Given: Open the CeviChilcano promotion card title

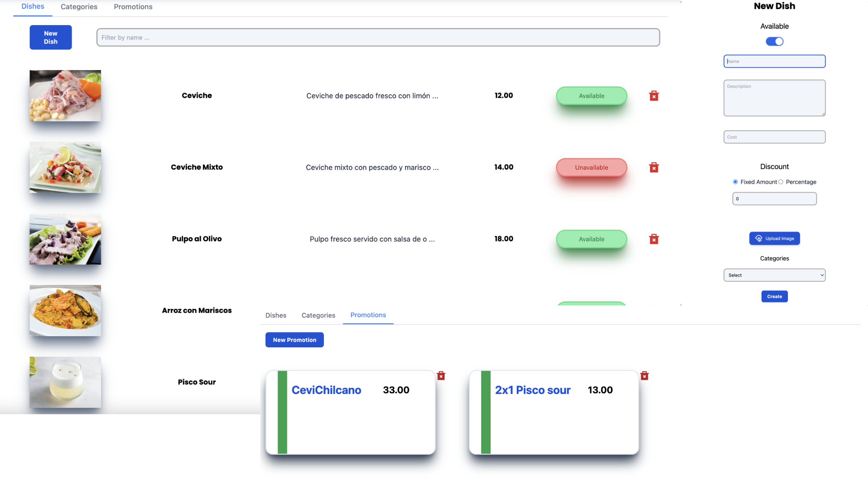Looking at the screenshot, I should 326,390.
